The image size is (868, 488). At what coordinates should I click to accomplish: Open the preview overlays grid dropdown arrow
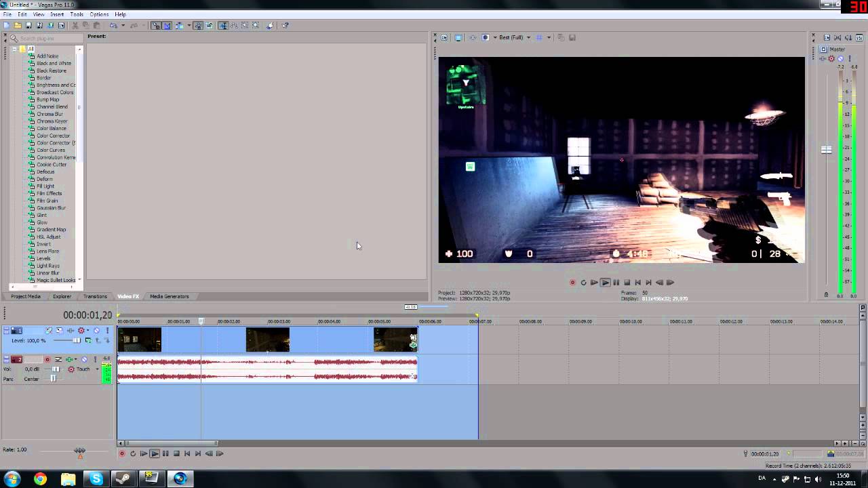(549, 37)
